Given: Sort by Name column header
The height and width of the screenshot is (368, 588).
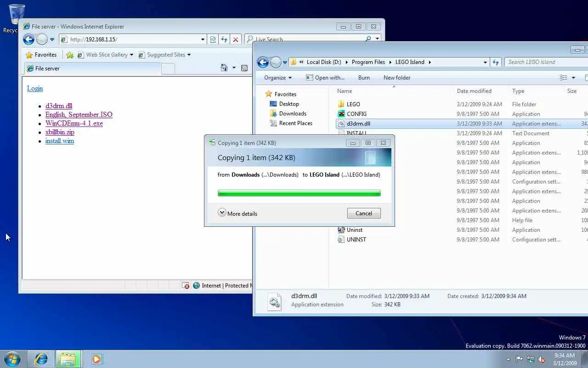Looking at the screenshot, I should [345, 91].
